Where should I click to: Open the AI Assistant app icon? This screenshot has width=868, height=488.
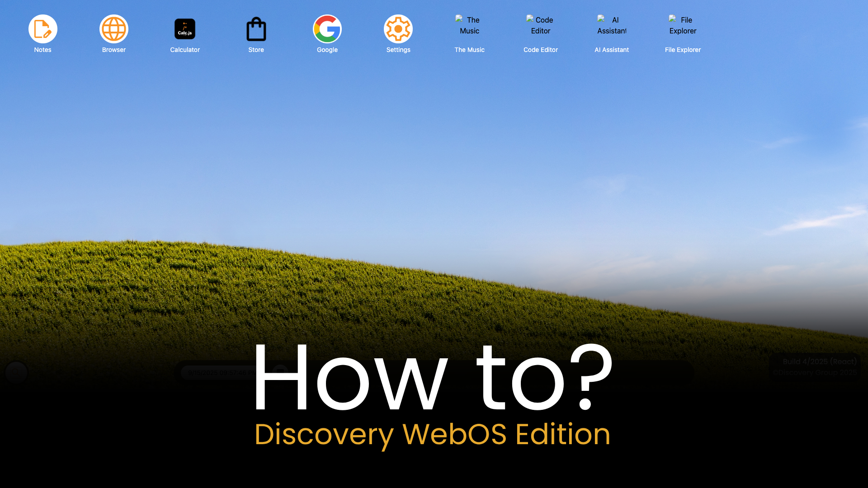[x=611, y=25]
